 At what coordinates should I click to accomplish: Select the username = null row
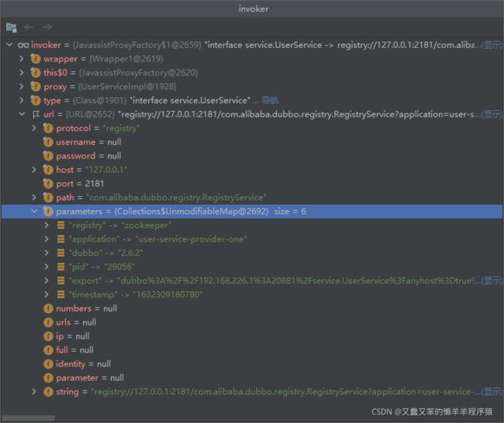(252, 142)
